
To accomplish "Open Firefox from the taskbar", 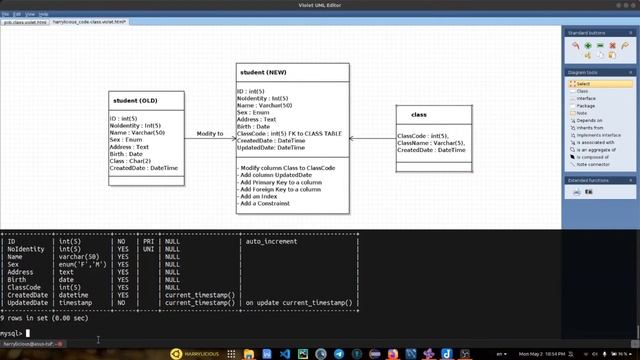I will tap(393, 354).
